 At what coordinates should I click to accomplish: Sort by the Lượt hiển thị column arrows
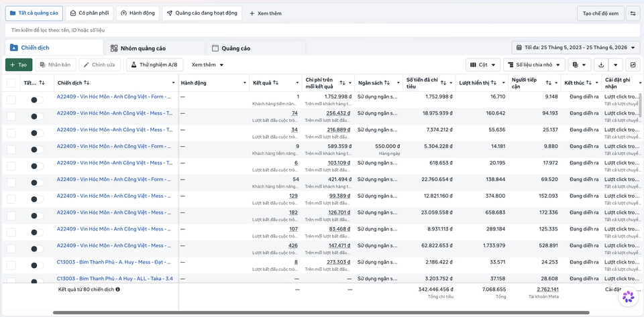coord(494,83)
